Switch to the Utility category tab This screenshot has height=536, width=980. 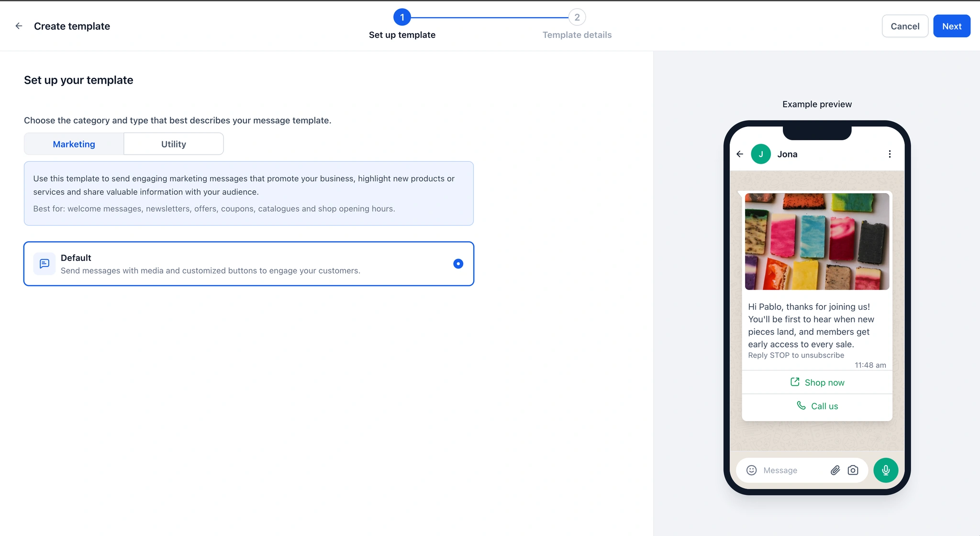(x=173, y=144)
